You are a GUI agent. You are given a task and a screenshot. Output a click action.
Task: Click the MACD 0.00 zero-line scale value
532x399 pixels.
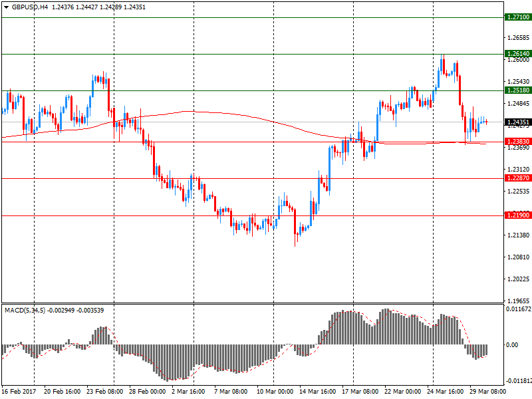tap(512, 345)
